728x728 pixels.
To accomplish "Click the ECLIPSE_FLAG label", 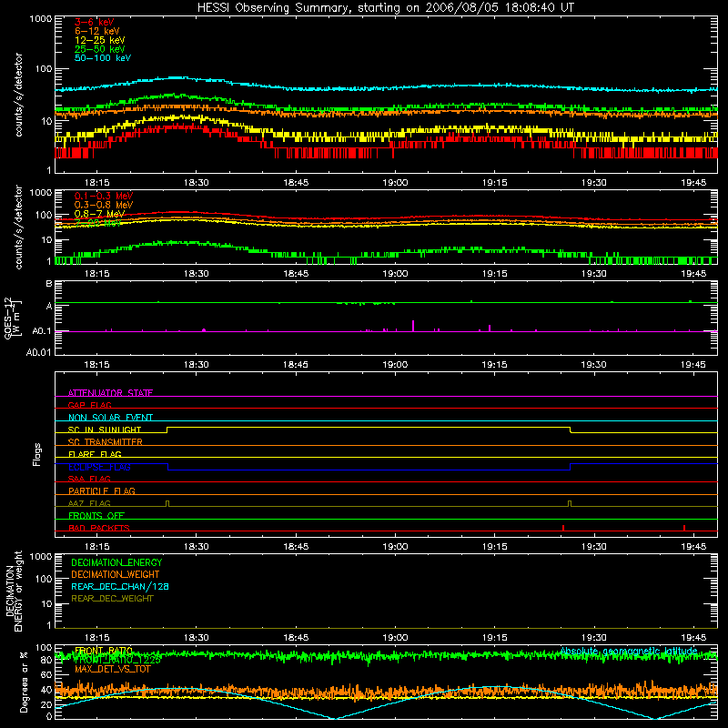I will tap(99, 467).
